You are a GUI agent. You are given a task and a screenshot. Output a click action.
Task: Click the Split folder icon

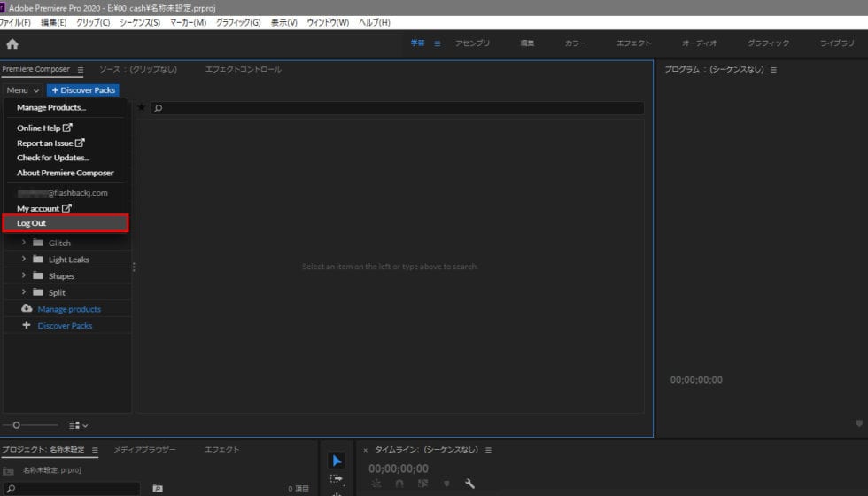(x=38, y=292)
